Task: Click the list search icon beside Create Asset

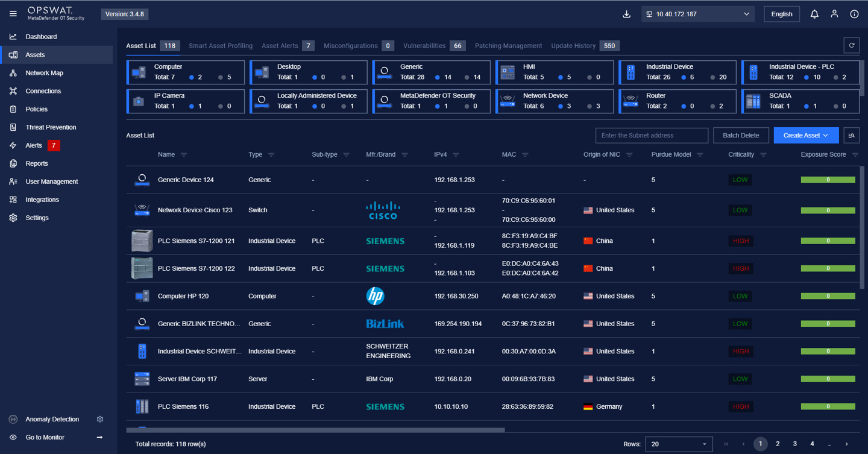Action: (851, 136)
